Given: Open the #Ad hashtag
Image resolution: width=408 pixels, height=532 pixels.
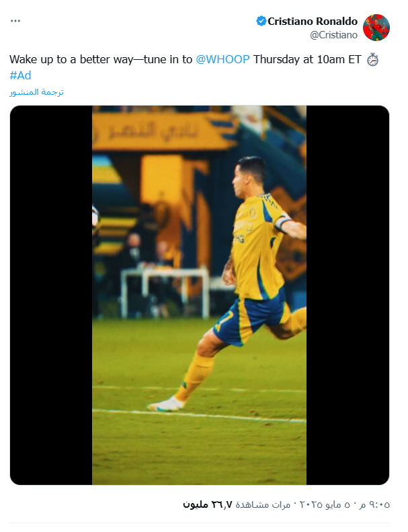Looking at the screenshot, I should pyautogui.click(x=20, y=75).
